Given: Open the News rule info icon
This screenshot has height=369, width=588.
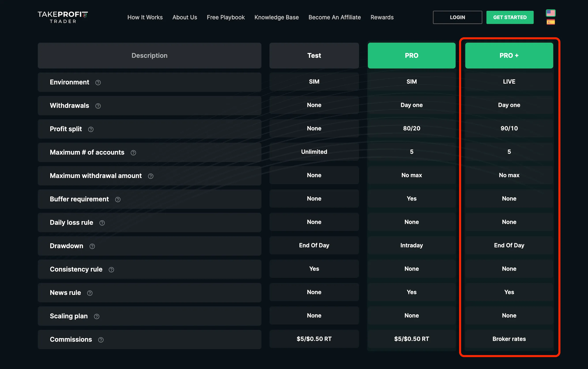Looking at the screenshot, I should click(x=90, y=293).
